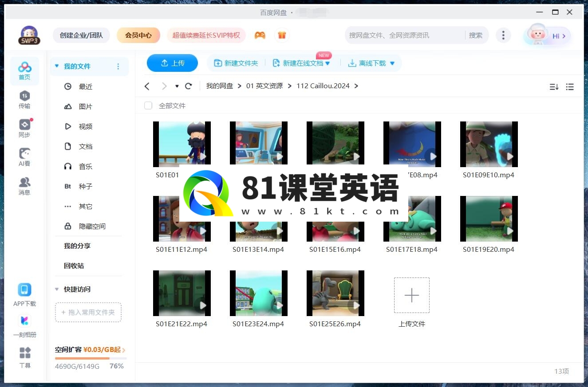Screen dimensions: 588x387
Task: Click 新建文件夹 new folder button
Action: click(x=236, y=63)
